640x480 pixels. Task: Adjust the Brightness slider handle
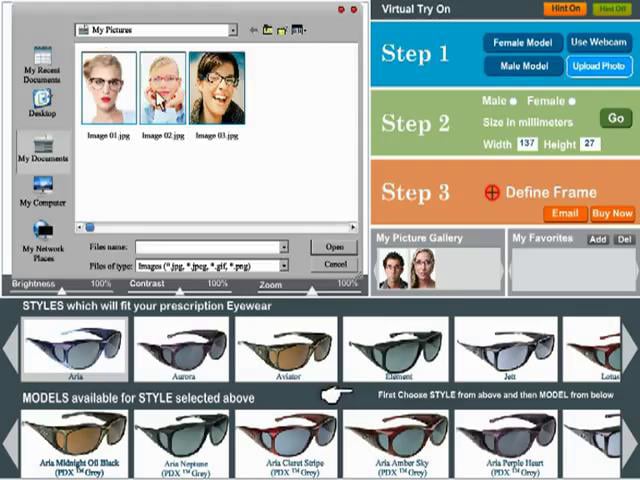tap(62, 291)
